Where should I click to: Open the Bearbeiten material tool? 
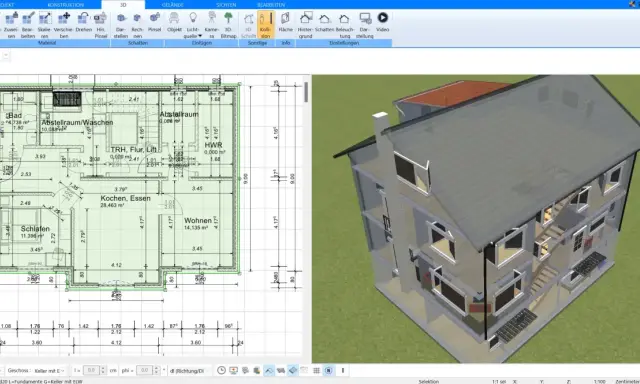click(x=28, y=24)
